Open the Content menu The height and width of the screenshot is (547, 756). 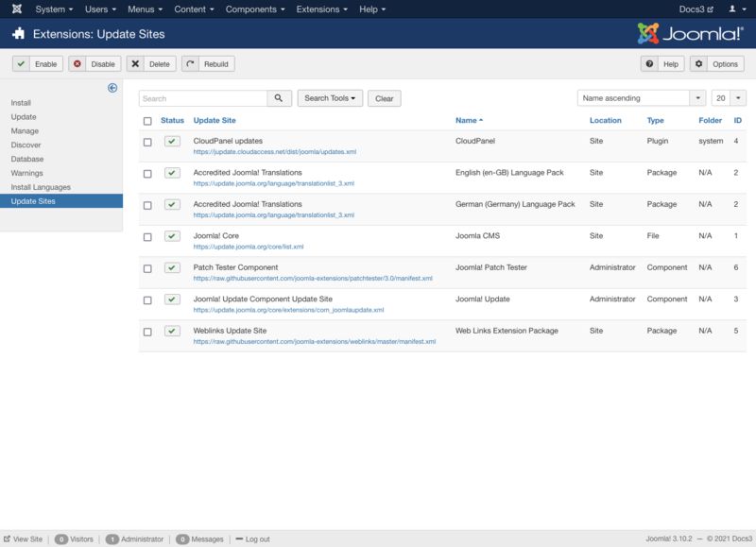[x=194, y=9]
